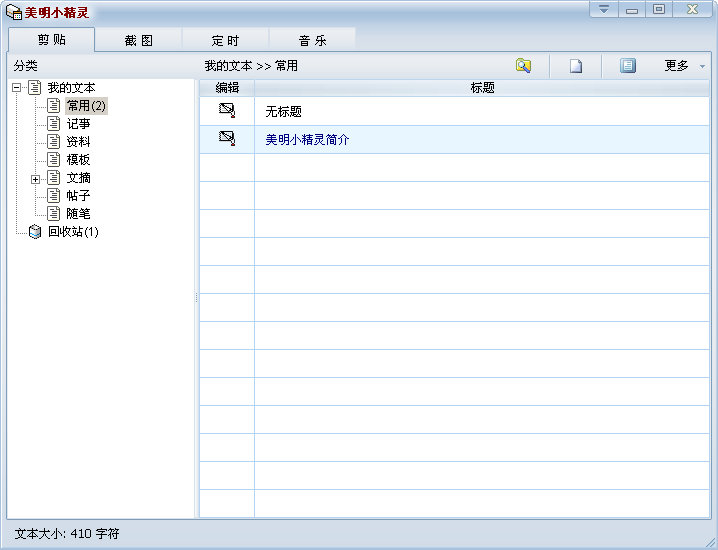Select the 模板 category

(x=78, y=159)
